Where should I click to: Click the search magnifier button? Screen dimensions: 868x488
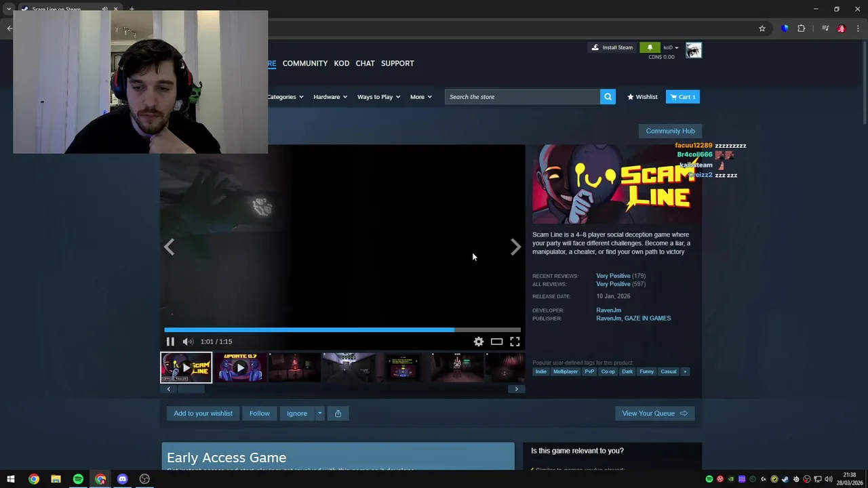608,97
